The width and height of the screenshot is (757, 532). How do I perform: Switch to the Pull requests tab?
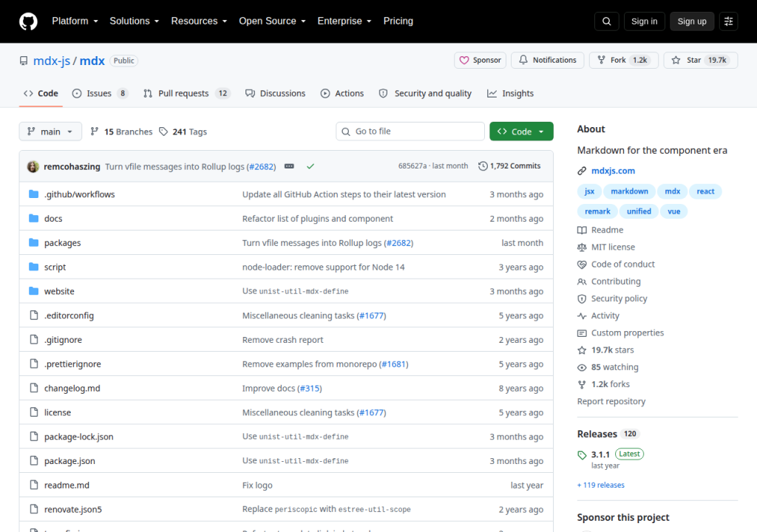(x=187, y=93)
